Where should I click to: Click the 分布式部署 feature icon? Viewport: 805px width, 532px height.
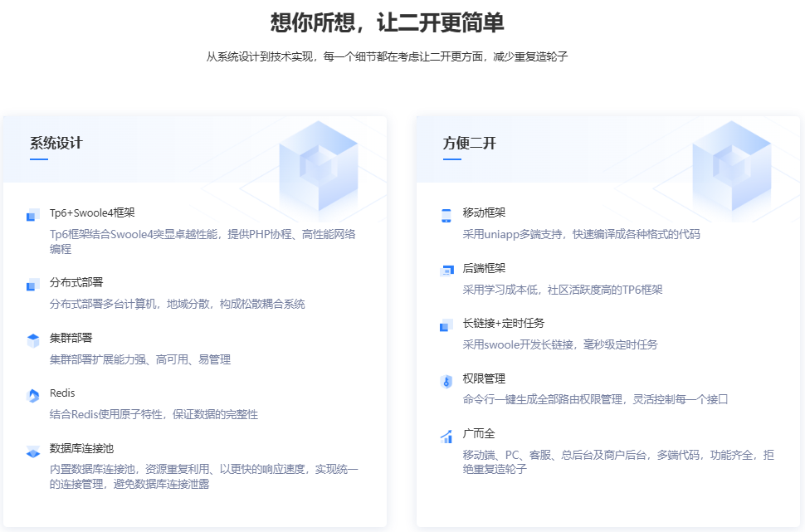point(33,285)
